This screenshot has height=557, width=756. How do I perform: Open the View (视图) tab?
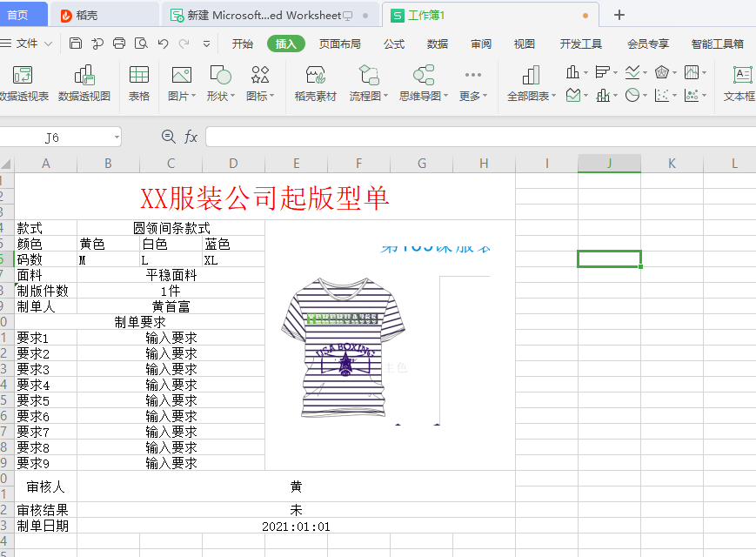coord(524,44)
